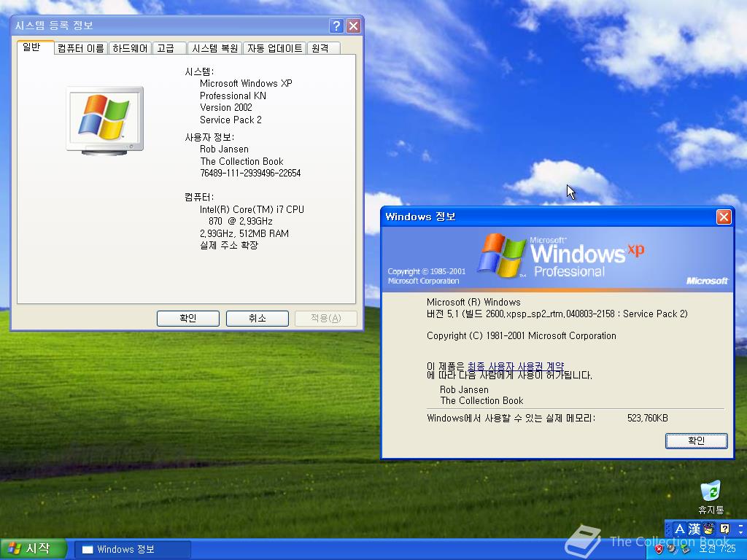Open the 최종 사용자 사용권 계약 link
This screenshot has height=560, width=747.
click(516, 366)
